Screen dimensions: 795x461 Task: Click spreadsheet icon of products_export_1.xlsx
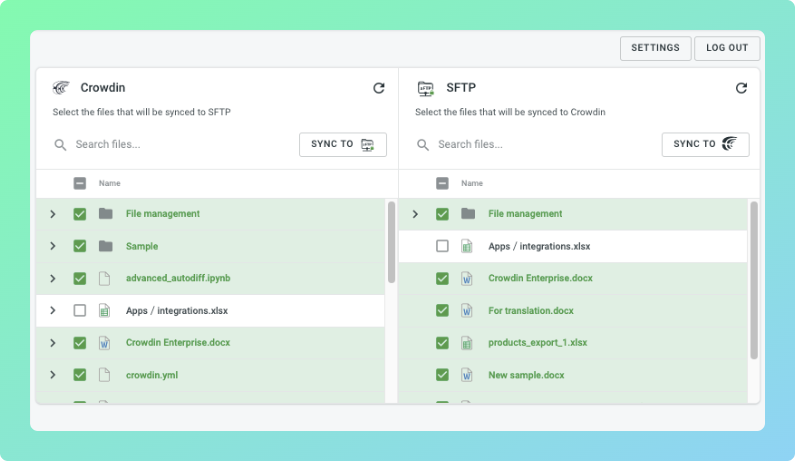click(467, 343)
